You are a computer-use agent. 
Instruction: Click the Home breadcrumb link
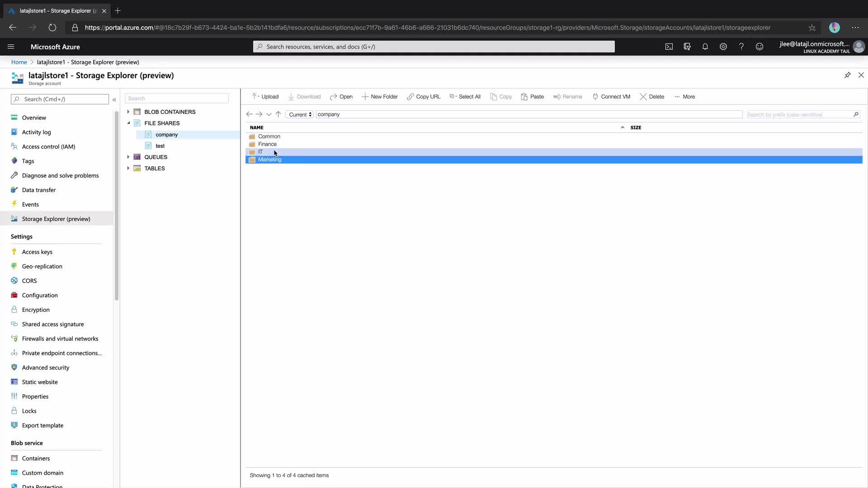19,62
